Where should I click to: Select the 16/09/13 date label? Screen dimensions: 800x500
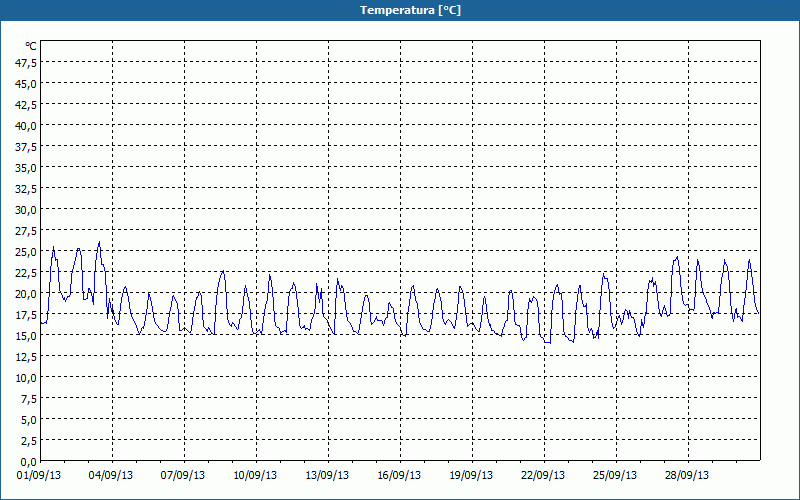point(399,475)
